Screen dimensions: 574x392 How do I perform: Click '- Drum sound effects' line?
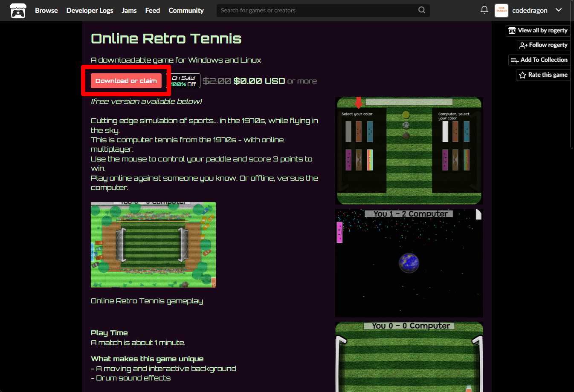(x=130, y=378)
